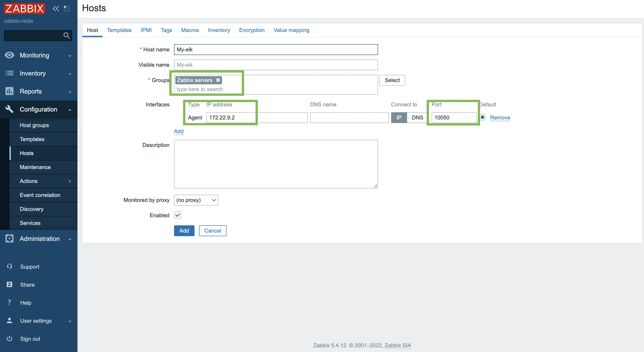Open the Macros tab
The width and height of the screenshot is (644, 352).
pos(190,30)
